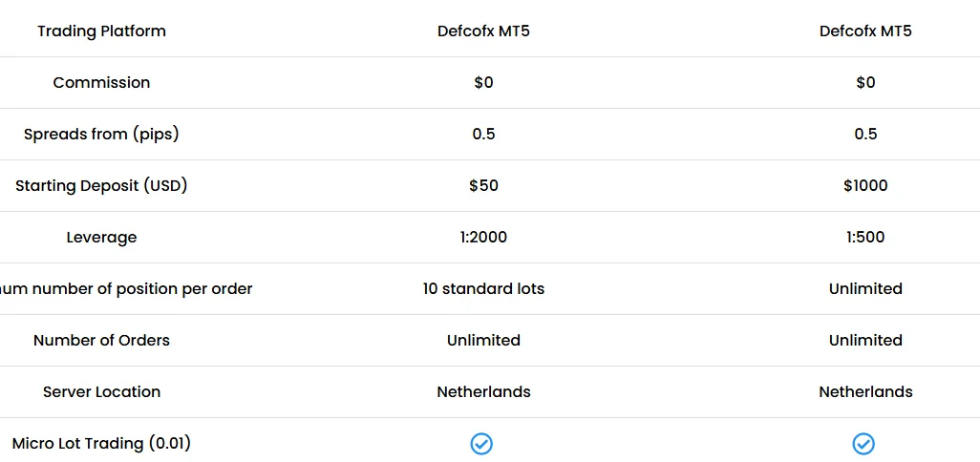This screenshot has width=980, height=462.
Task: Click the 10 standard lots cell
Action: (483, 289)
